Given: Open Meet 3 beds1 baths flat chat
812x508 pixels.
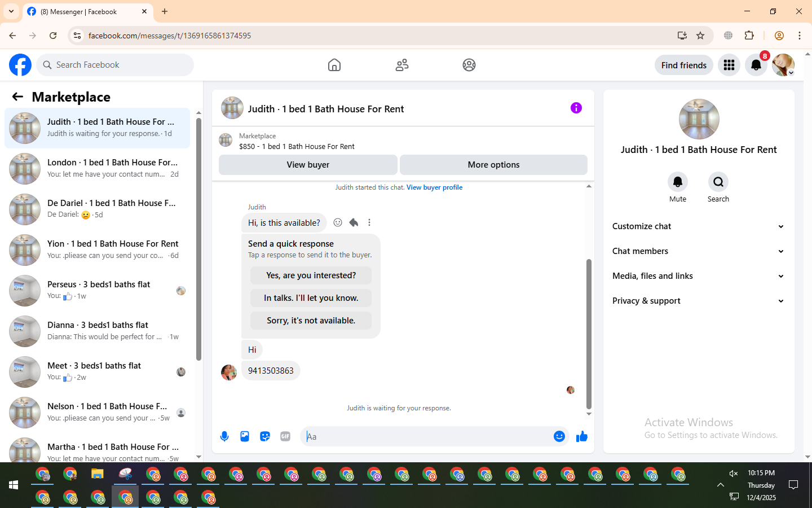Looking at the screenshot, I should point(97,372).
